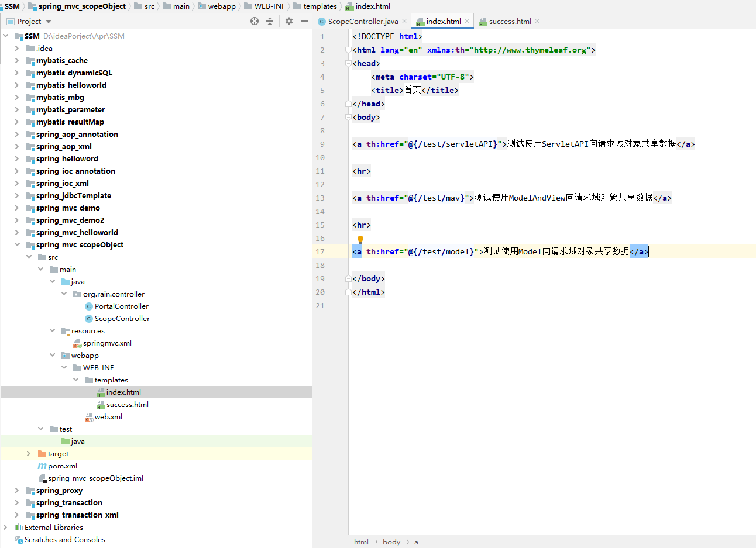Close the ScopeController.java tab
The height and width of the screenshot is (548, 756).
(404, 21)
